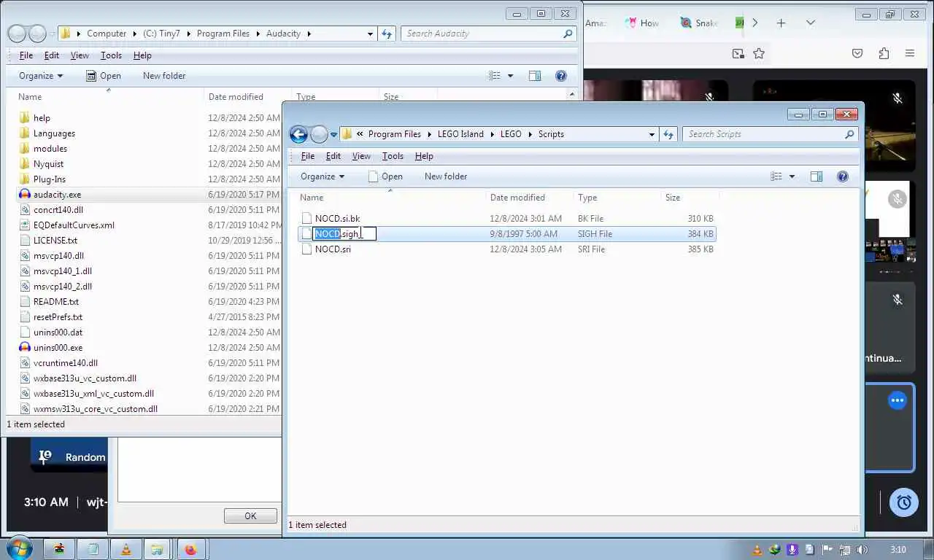Viewport: 934px width, 560px height.
Task: Select the NOCD.si.bk file
Action: tap(337, 219)
